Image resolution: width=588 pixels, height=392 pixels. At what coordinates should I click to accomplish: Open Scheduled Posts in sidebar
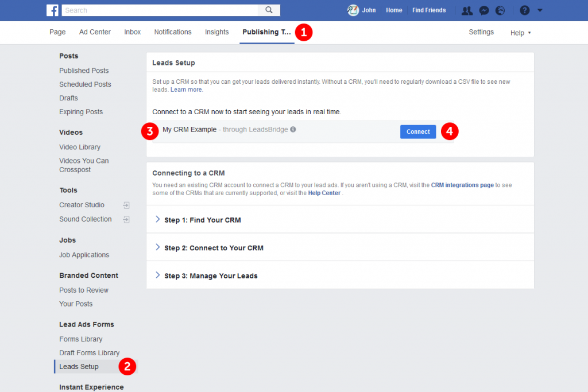pos(85,84)
